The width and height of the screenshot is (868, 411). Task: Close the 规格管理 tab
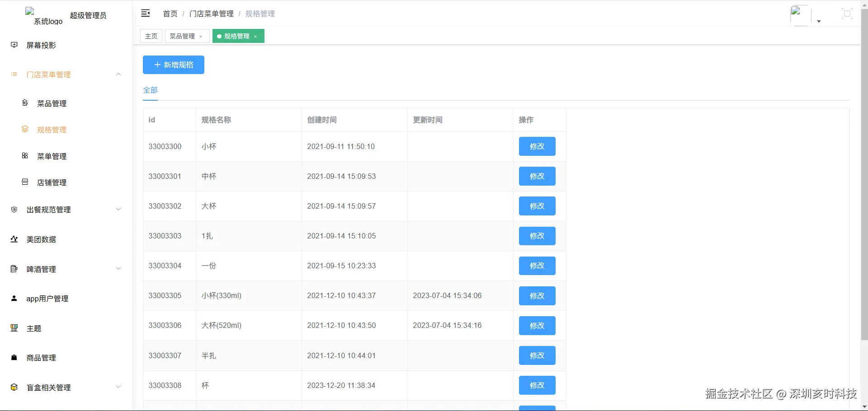coord(255,37)
